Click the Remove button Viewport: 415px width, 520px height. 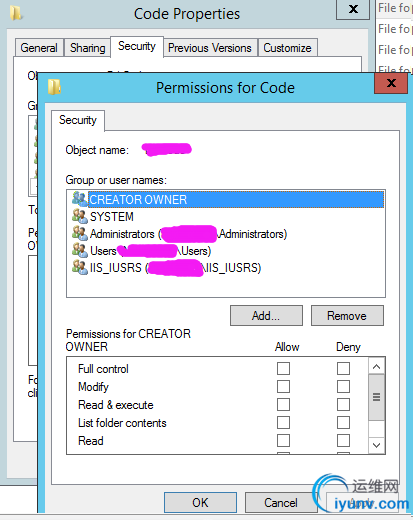[347, 315]
